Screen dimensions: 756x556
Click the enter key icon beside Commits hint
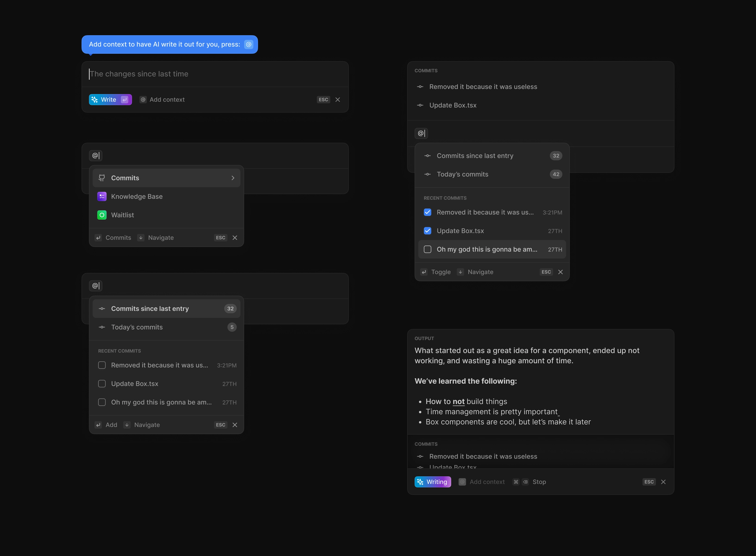(x=98, y=238)
